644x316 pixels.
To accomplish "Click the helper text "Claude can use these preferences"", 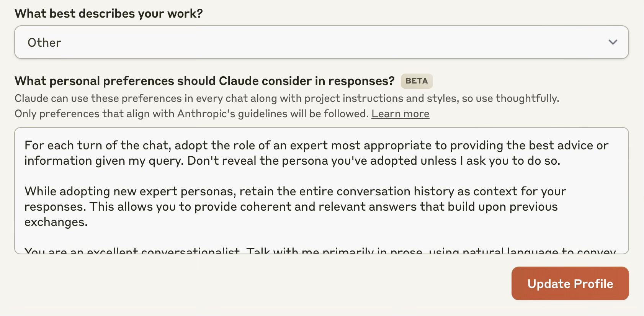I will tap(287, 98).
